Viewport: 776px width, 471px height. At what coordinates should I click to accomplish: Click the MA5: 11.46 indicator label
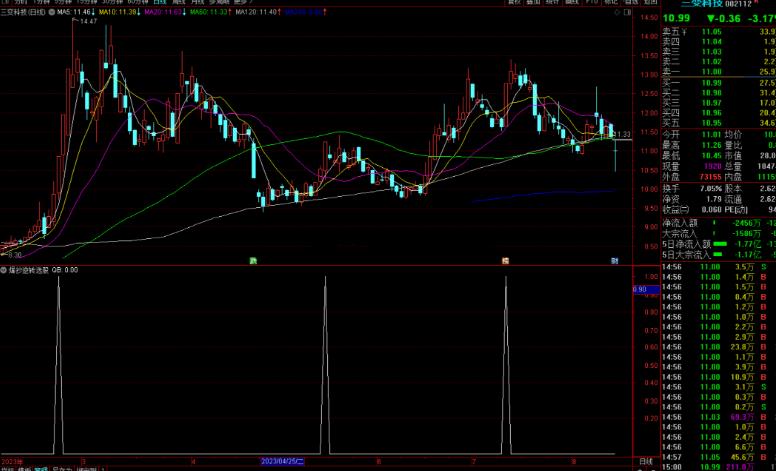74,11
